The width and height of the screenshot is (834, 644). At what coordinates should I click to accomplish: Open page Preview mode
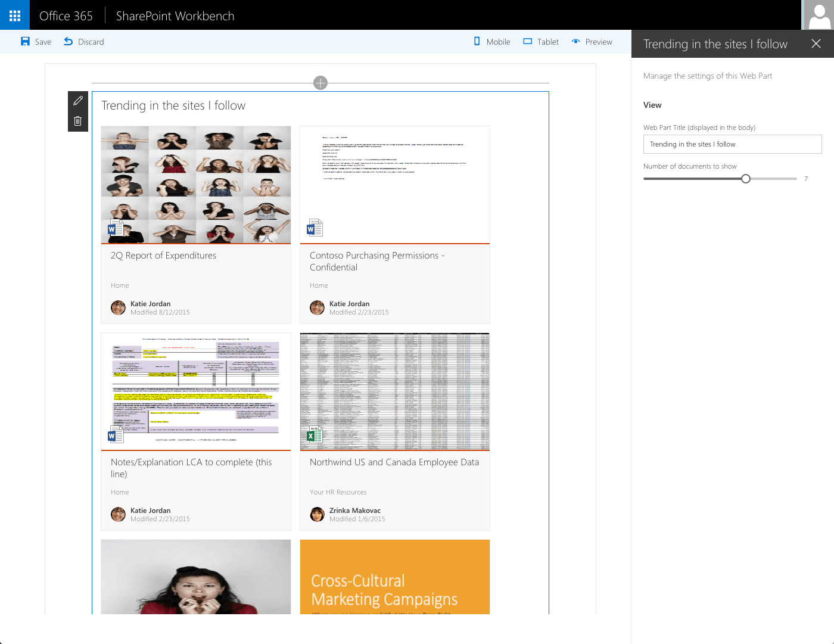592,42
